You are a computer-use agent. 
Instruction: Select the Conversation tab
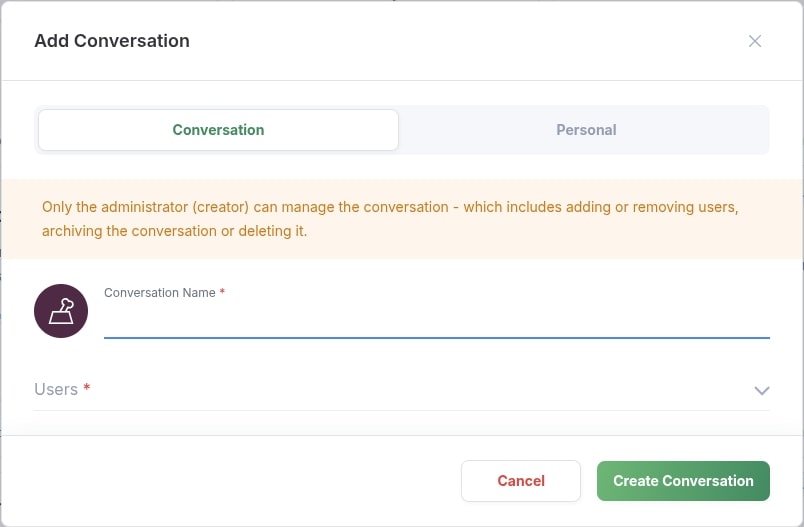pyautogui.click(x=218, y=130)
